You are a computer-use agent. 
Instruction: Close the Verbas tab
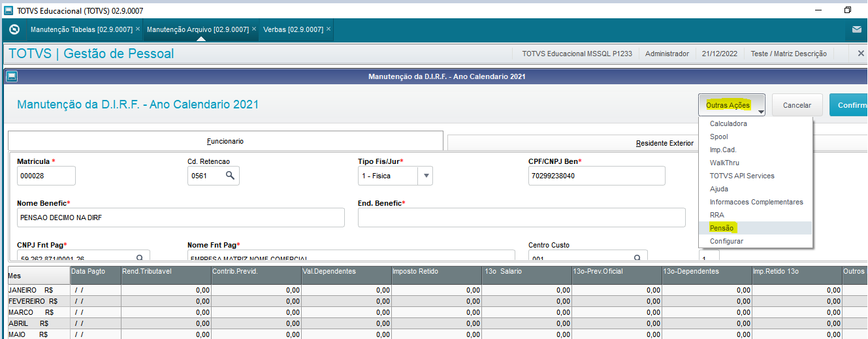click(x=328, y=29)
